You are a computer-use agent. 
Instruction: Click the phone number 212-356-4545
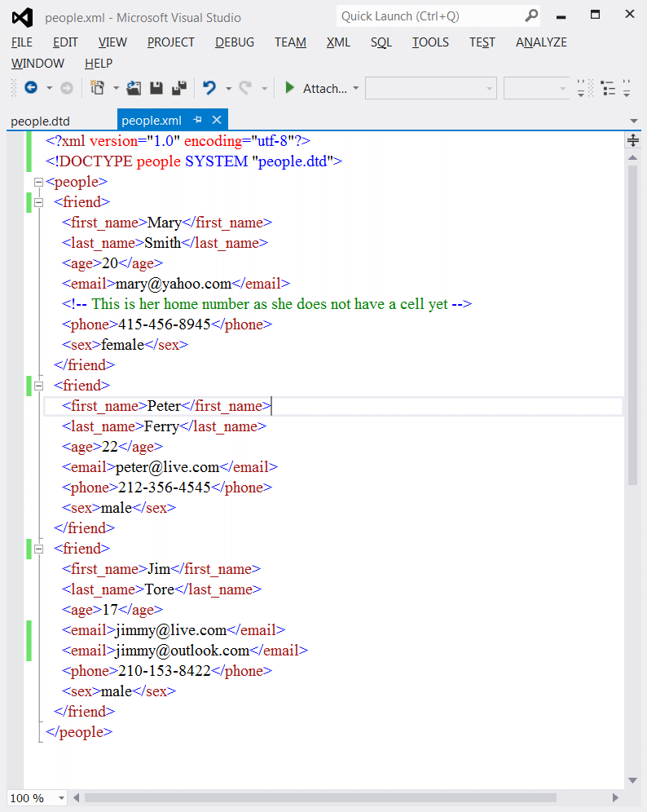pyautogui.click(x=165, y=488)
